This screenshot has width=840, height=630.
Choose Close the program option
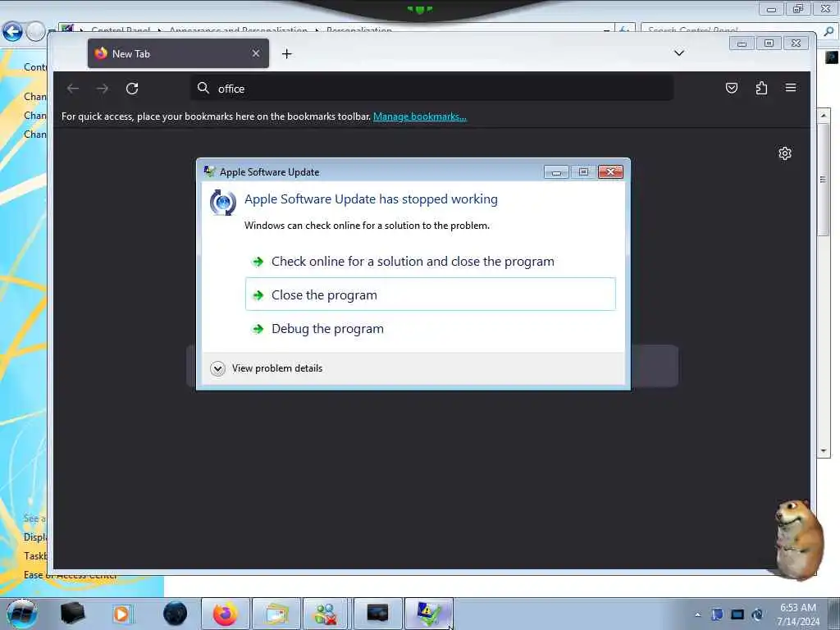coord(430,294)
